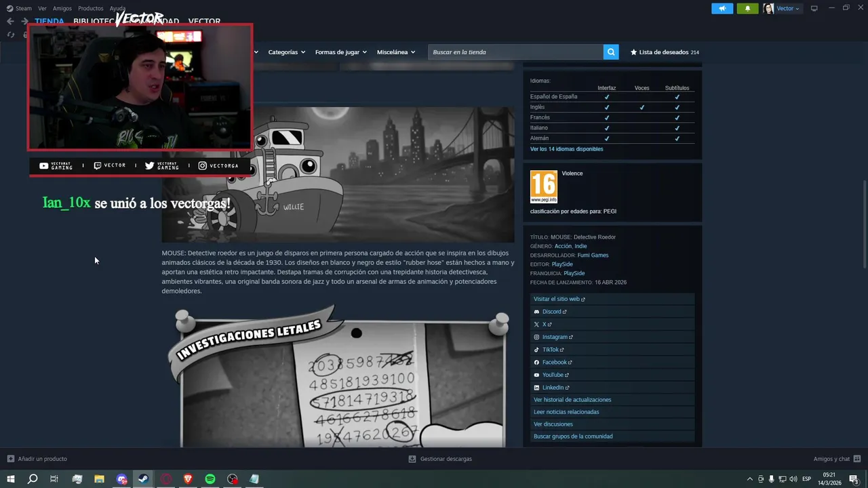Click the Indie genre link
Viewport: 868px width, 488px height.
tap(580, 246)
